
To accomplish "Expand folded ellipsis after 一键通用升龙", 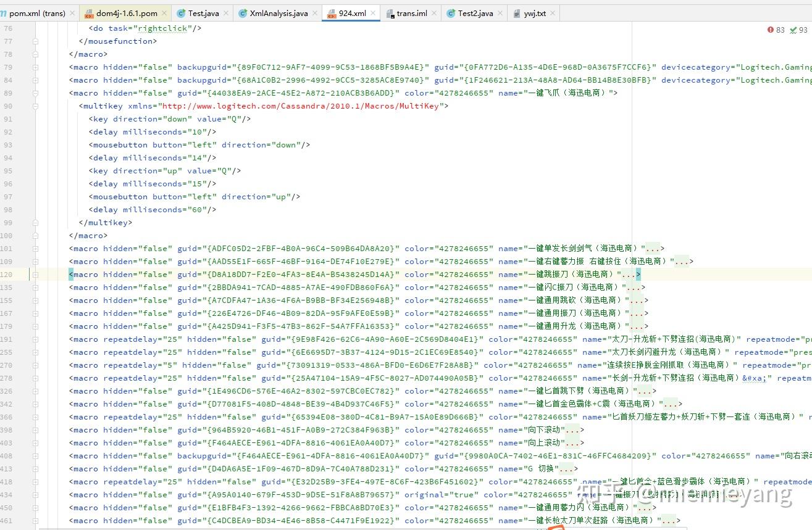I will point(637,326).
